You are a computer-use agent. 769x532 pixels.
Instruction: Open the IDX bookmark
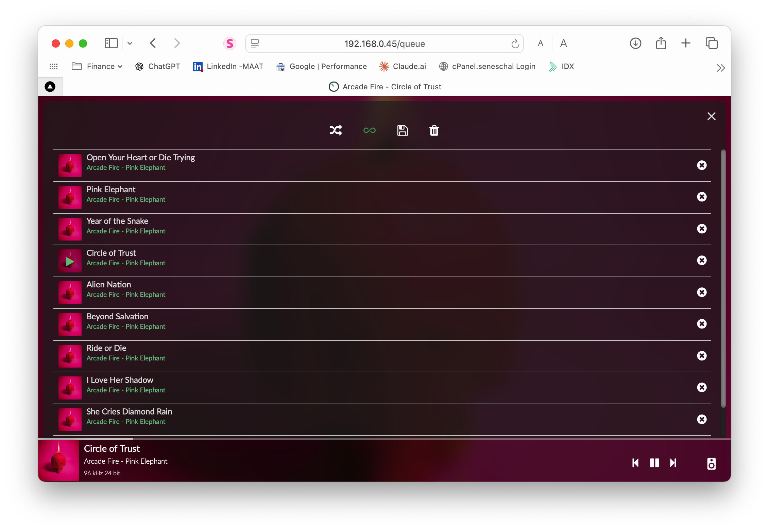coord(561,67)
